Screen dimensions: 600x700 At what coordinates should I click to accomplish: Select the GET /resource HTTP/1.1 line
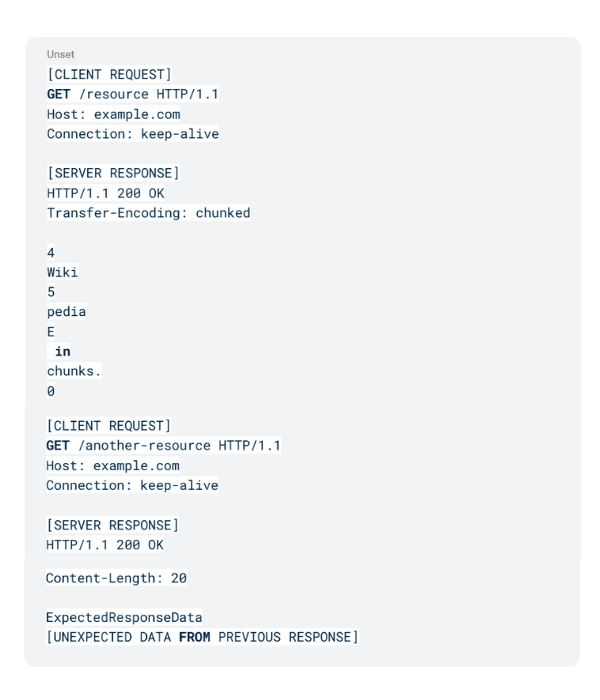133,94
